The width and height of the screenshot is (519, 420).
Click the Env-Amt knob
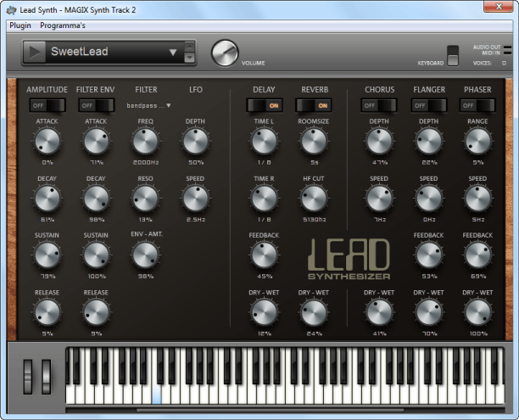pyautogui.click(x=145, y=255)
